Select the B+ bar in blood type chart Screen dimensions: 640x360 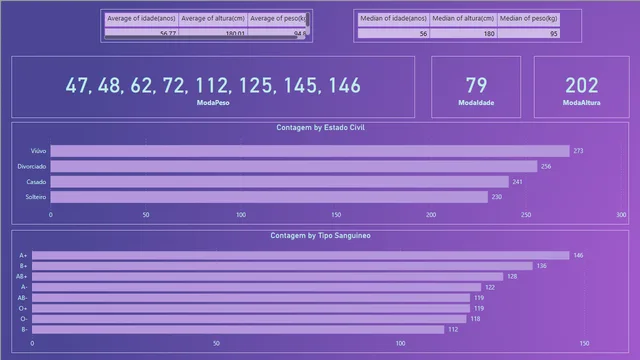coord(282,266)
